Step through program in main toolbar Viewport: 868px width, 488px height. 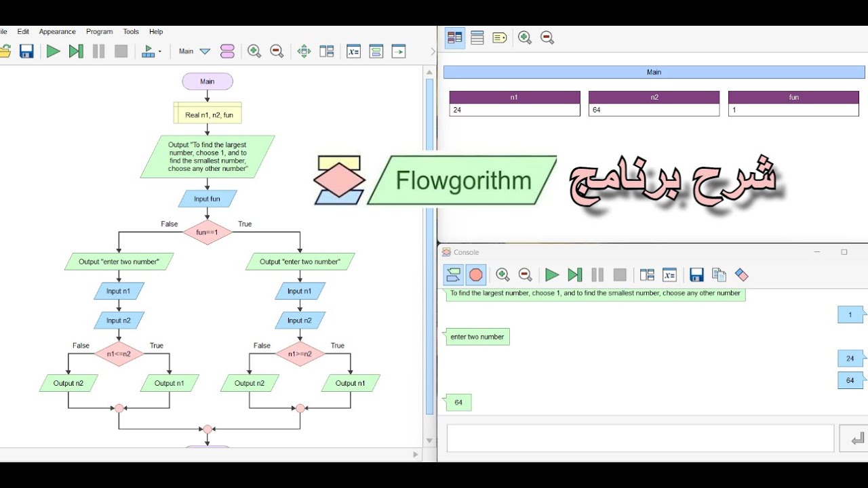(76, 51)
